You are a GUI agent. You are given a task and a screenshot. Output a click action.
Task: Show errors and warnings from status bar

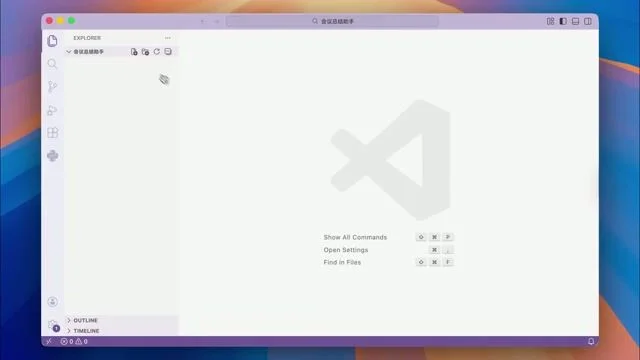click(74, 341)
